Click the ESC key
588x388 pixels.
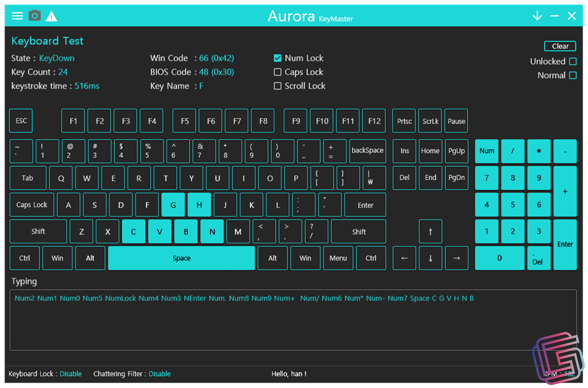[21, 121]
